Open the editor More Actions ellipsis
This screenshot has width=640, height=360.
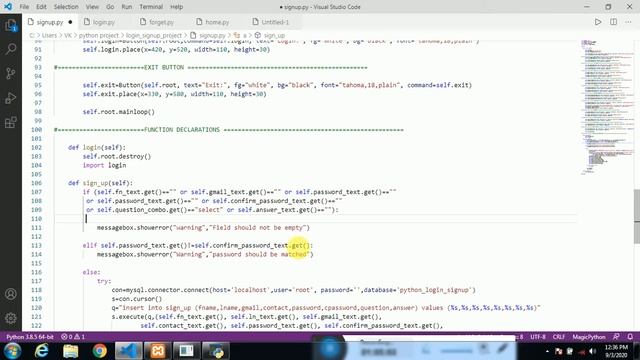628,22
